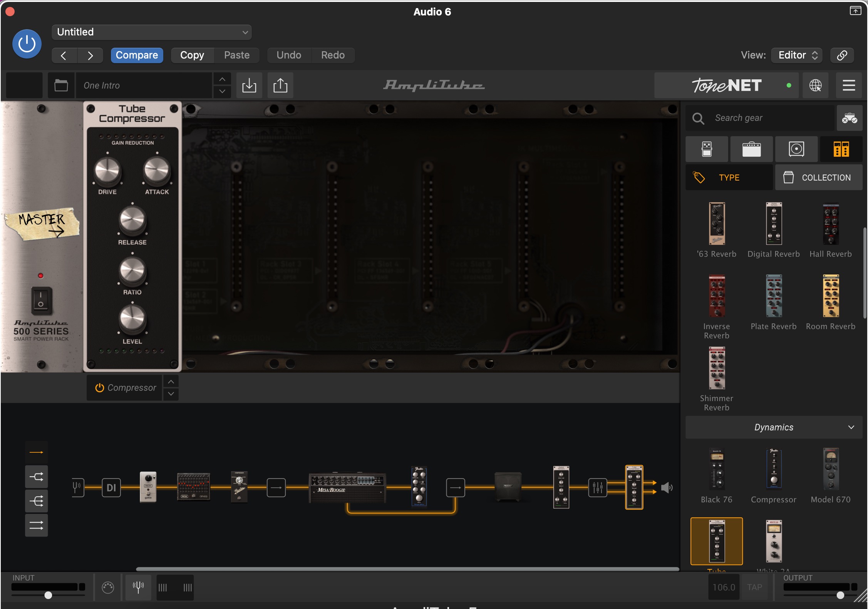Click the Compressor slot down arrow
The width and height of the screenshot is (868, 609).
pyautogui.click(x=171, y=394)
